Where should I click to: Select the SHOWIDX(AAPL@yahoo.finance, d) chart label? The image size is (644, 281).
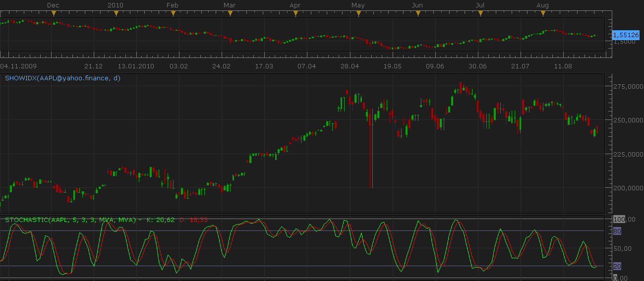[62, 78]
